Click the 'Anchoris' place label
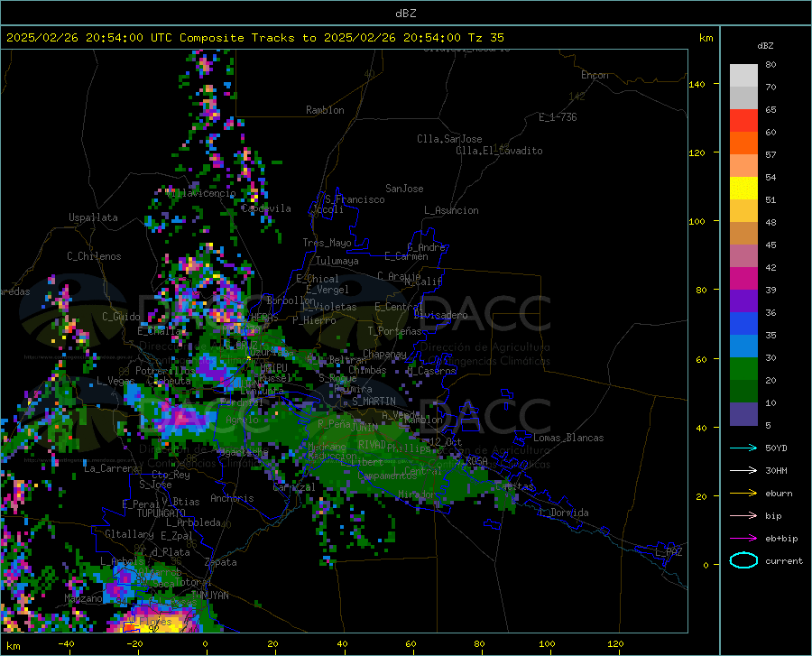 [x=232, y=498]
